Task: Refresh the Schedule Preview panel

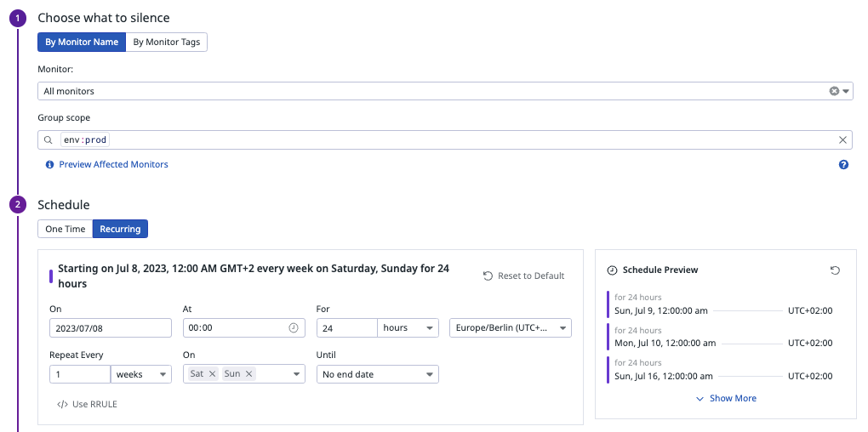Action: pos(836,270)
